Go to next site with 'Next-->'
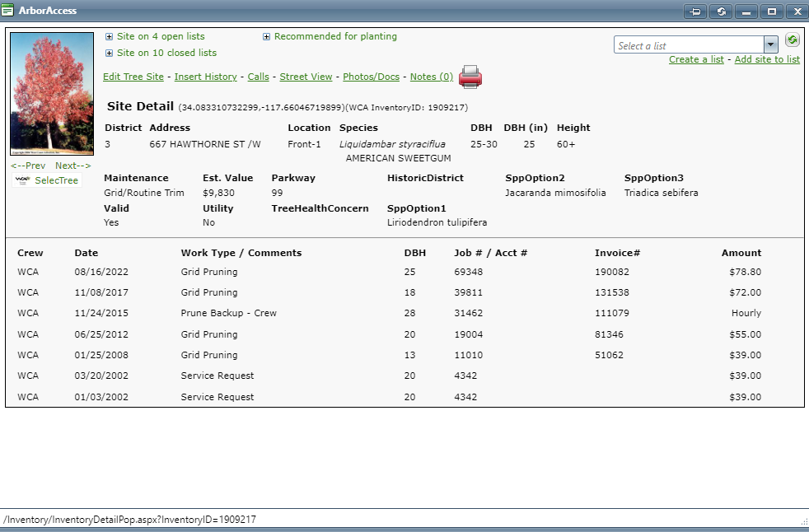This screenshot has height=532, width=809. coord(72,166)
